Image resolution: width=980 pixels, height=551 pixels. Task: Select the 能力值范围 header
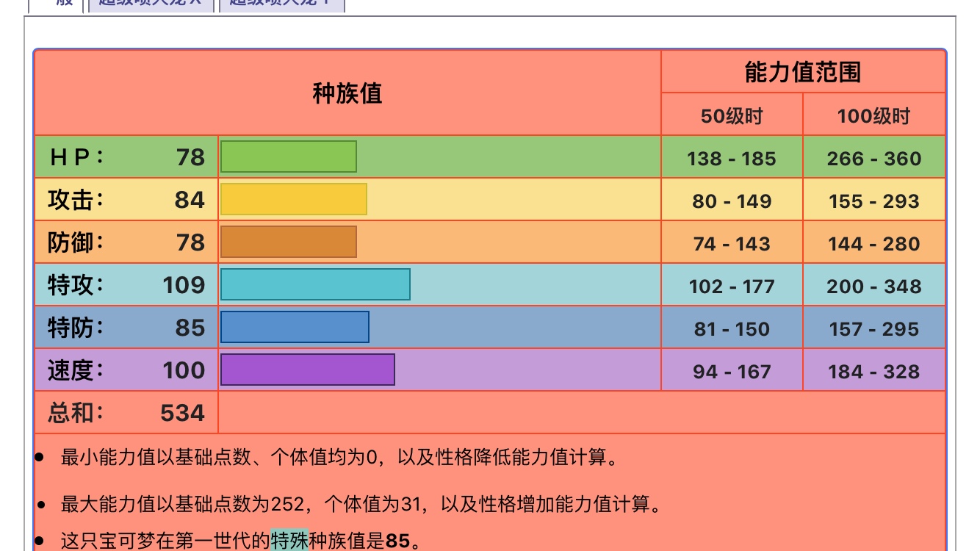point(802,72)
